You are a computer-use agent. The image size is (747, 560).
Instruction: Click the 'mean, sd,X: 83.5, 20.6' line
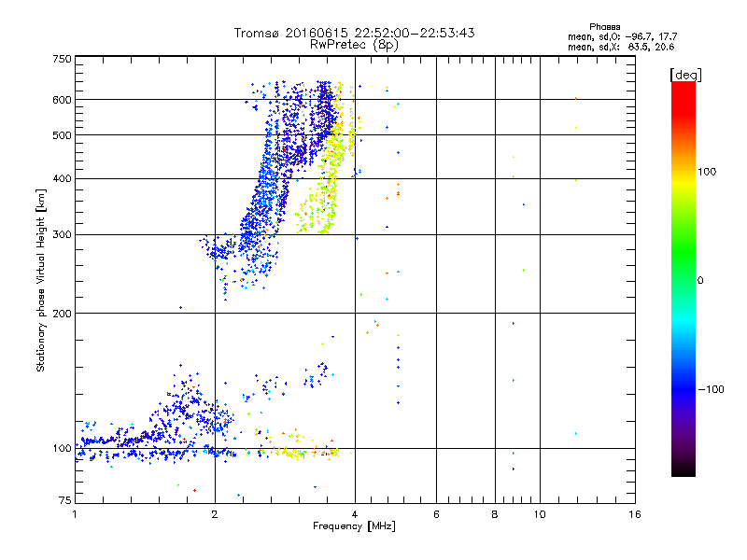(x=621, y=47)
